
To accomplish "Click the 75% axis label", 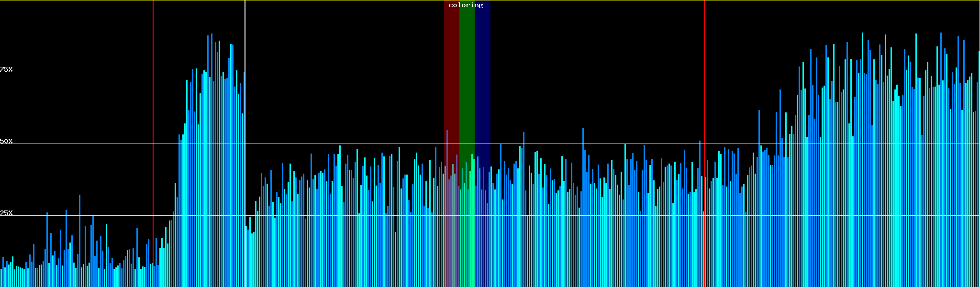I will [6, 69].
